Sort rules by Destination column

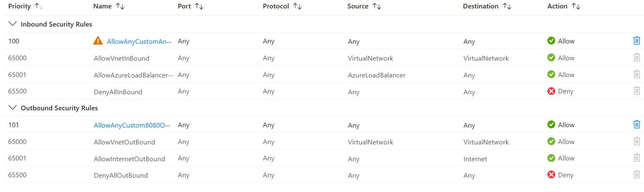(x=487, y=6)
